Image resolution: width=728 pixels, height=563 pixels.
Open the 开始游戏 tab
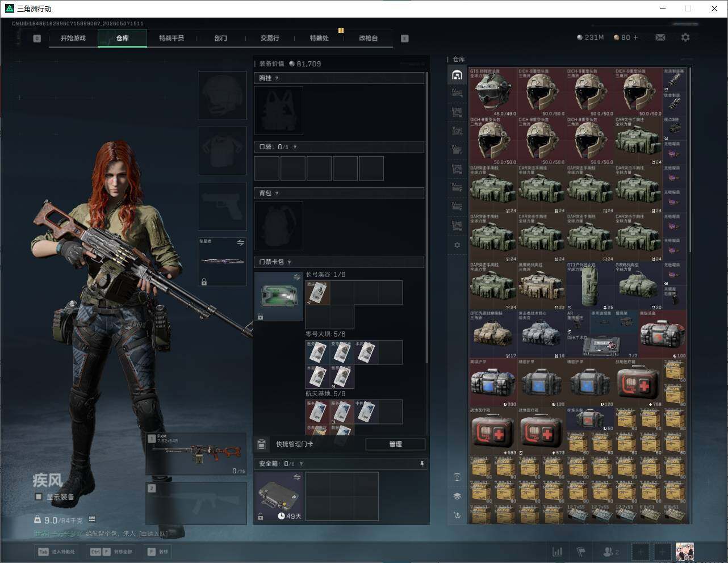pos(73,38)
